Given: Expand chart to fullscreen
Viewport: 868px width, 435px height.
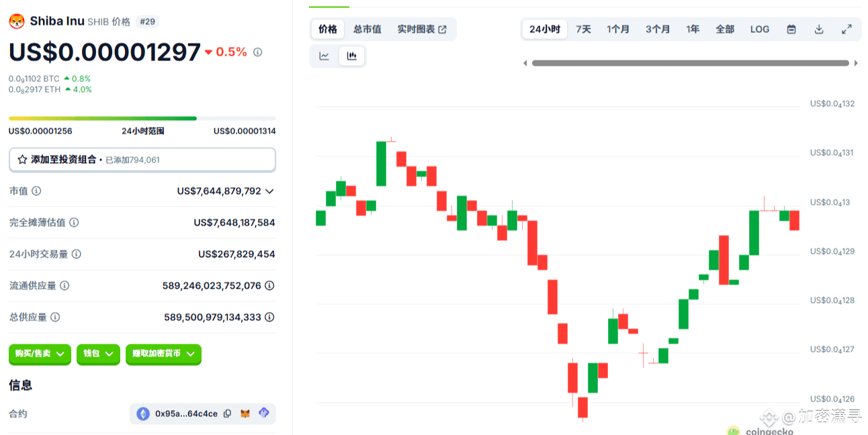Looking at the screenshot, I should point(847,29).
